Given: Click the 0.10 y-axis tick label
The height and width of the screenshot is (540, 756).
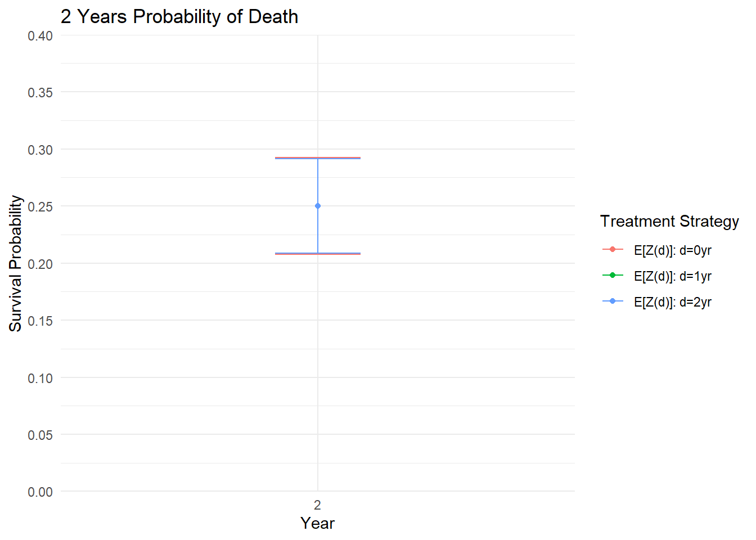Looking at the screenshot, I should tap(40, 378).
